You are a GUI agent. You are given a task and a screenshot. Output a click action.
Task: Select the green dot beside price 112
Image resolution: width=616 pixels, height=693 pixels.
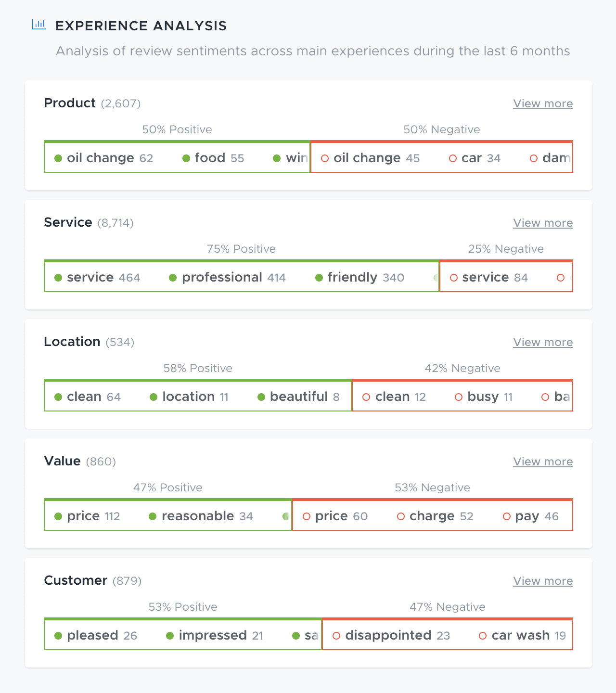[x=59, y=516]
